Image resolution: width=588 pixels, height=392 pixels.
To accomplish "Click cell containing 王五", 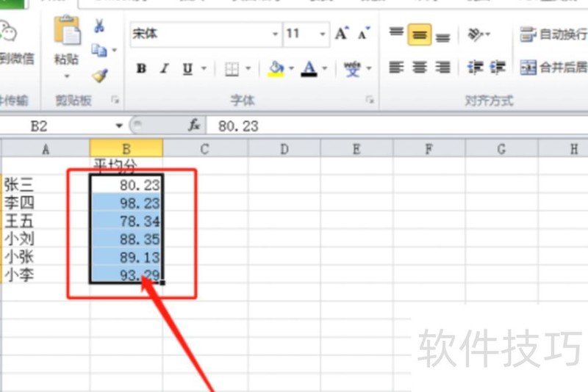I will pyautogui.click(x=46, y=220).
